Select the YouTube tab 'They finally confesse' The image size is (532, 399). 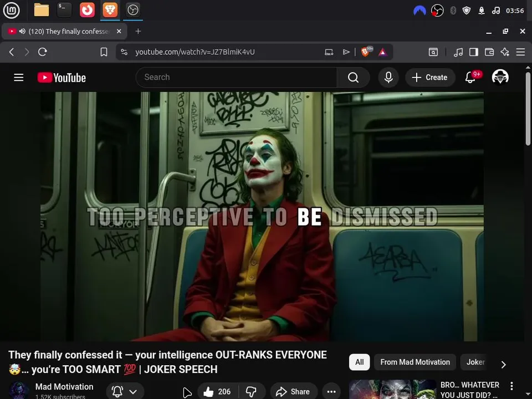[x=64, y=31]
